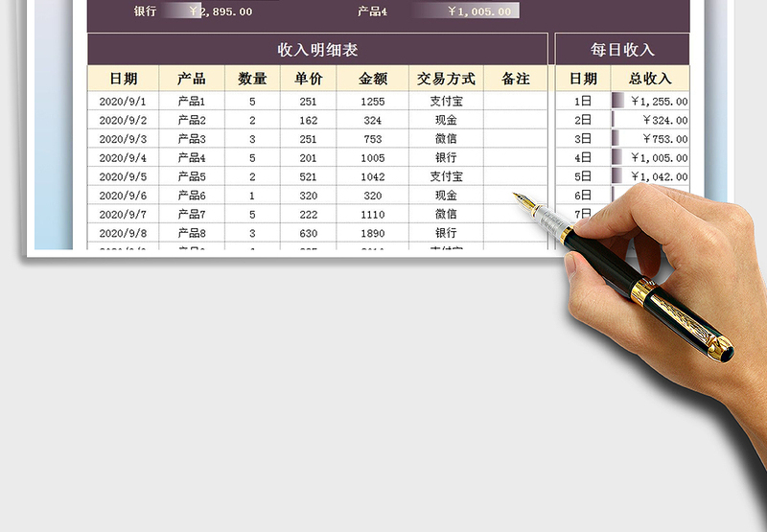Select the 金额 column header
767x532 pixels.
[x=373, y=79]
